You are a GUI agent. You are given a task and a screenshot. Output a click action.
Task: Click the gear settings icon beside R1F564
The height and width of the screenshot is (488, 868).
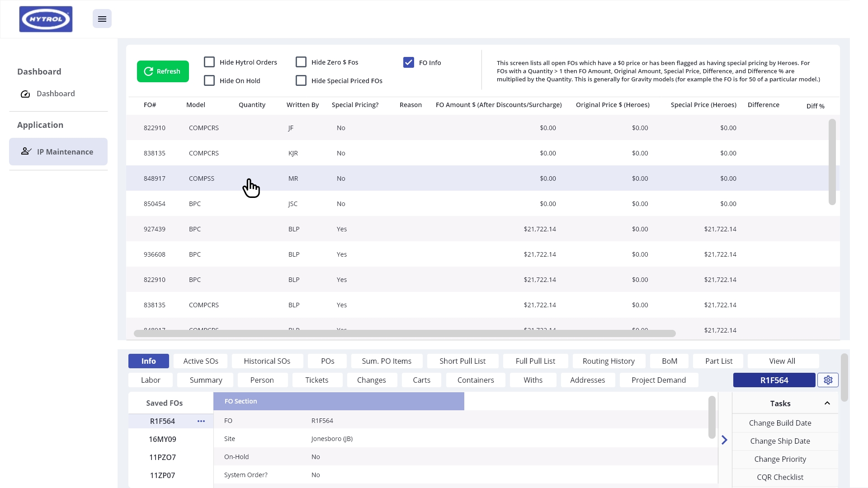[x=828, y=380]
